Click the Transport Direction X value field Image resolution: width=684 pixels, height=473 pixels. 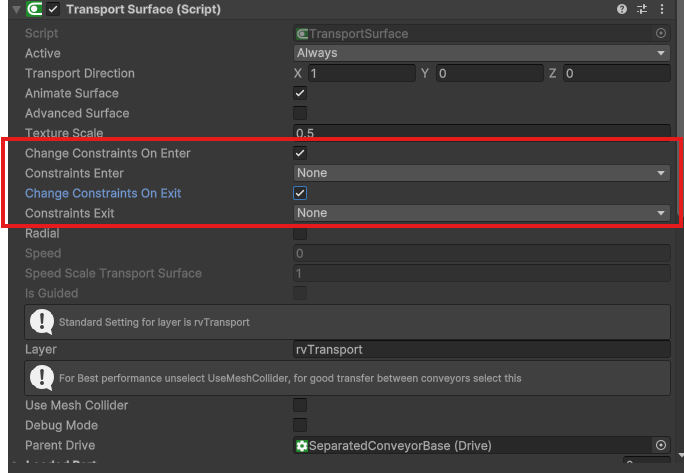(360, 73)
